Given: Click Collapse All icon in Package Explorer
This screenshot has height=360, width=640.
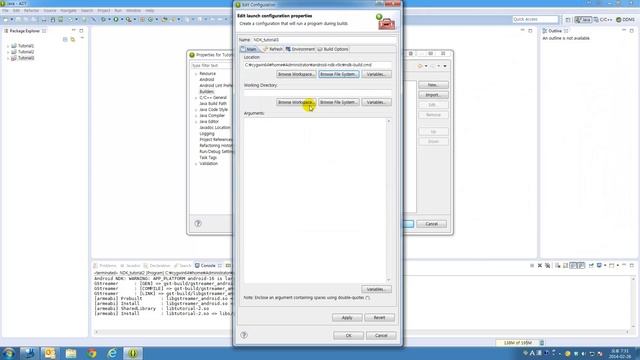Looking at the screenshot, I should pyautogui.click(x=65, y=39).
